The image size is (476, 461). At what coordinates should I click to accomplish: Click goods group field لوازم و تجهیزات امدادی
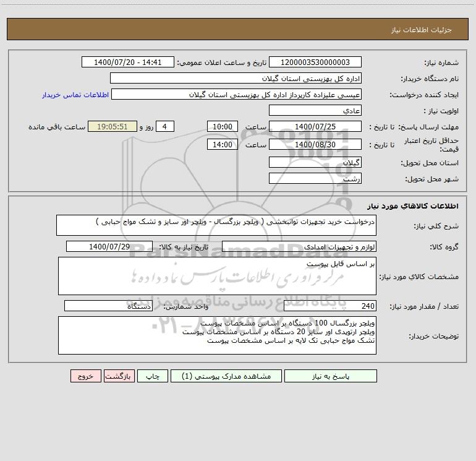pyautogui.click(x=299, y=246)
